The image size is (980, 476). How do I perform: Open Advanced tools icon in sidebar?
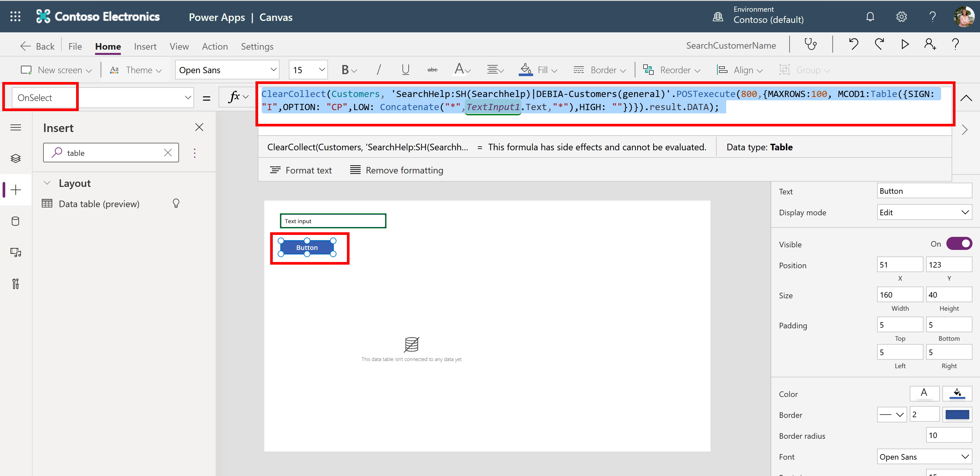pyautogui.click(x=16, y=284)
